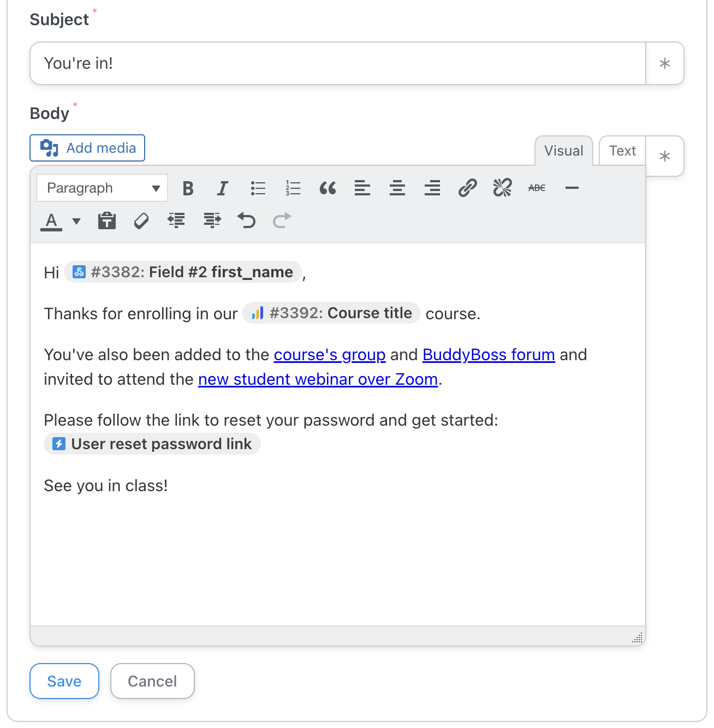714x728 pixels.
Task: Insert a bulleted list
Action: pos(258,188)
